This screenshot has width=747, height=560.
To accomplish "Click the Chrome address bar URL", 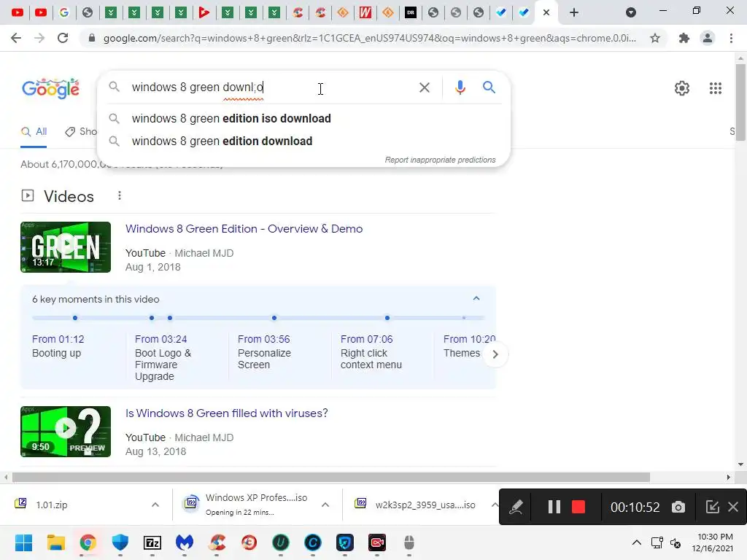I will pos(369,38).
